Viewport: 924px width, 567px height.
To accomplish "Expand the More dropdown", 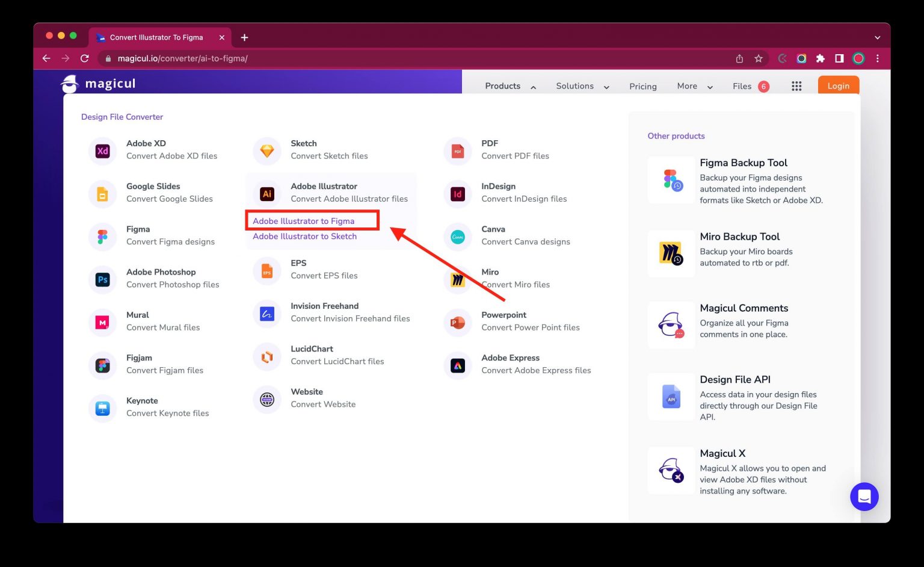I will pos(693,86).
